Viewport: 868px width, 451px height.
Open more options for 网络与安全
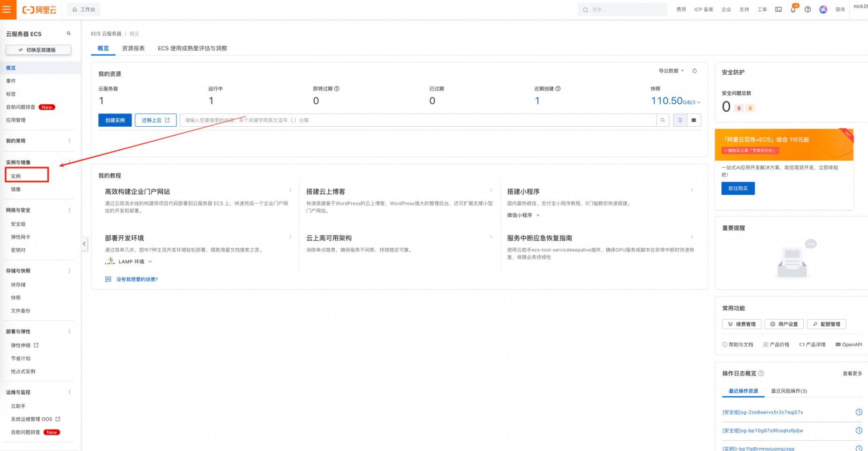(69, 210)
